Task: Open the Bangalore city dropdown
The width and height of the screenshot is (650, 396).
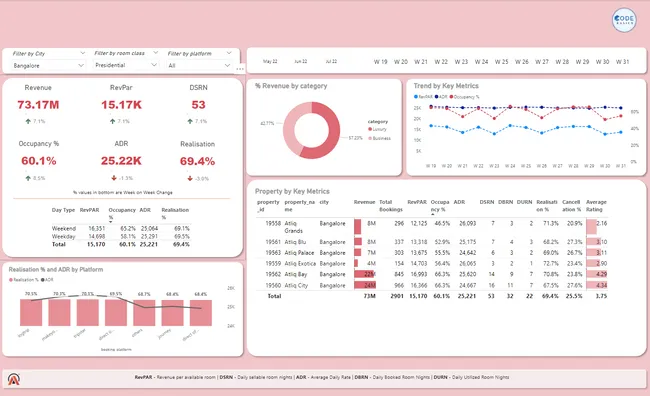Action: tap(48, 66)
